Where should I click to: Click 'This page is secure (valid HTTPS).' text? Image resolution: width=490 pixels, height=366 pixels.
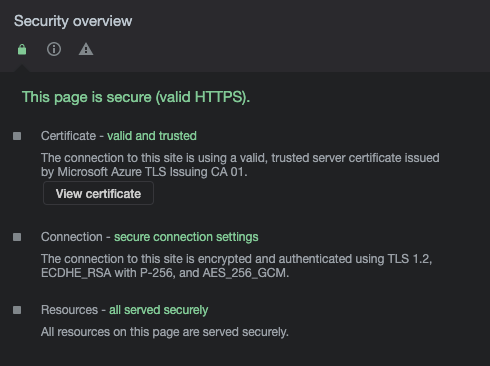[136, 97]
